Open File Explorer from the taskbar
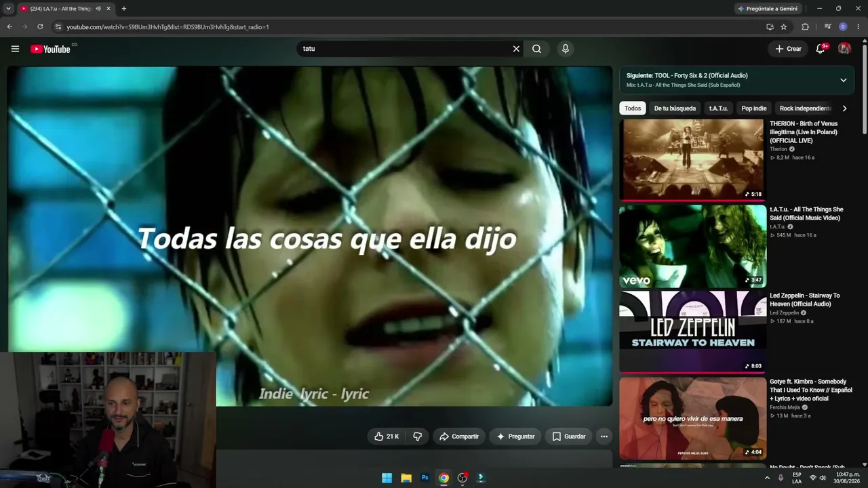The width and height of the screenshot is (868, 488). (406, 478)
